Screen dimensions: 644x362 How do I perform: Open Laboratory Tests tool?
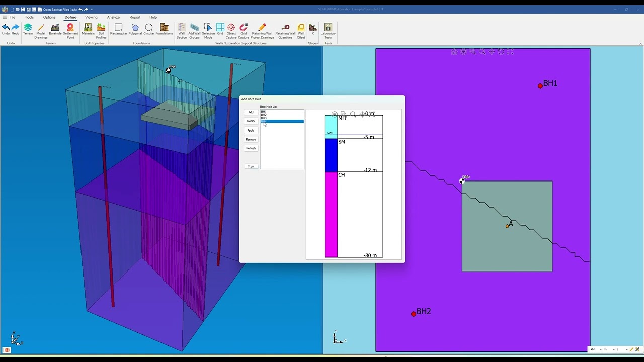coord(328,31)
